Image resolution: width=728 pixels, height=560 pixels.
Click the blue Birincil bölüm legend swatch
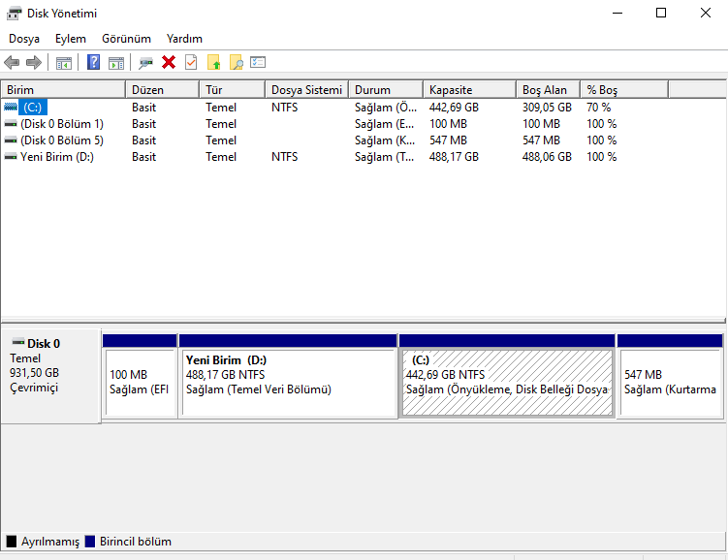(89, 542)
